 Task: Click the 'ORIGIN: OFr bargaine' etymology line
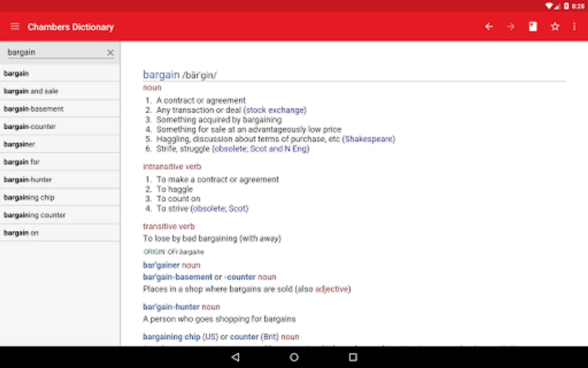[x=174, y=252]
